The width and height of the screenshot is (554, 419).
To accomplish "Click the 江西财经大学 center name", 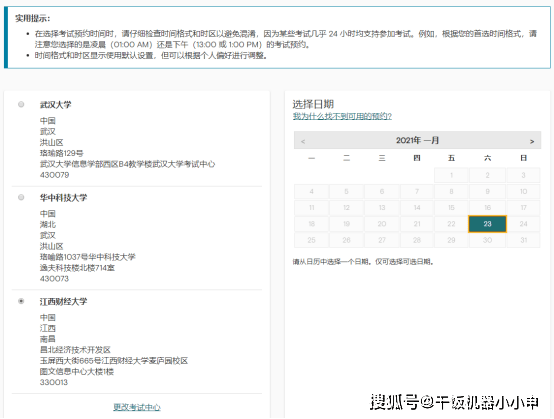I will coord(63,301).
